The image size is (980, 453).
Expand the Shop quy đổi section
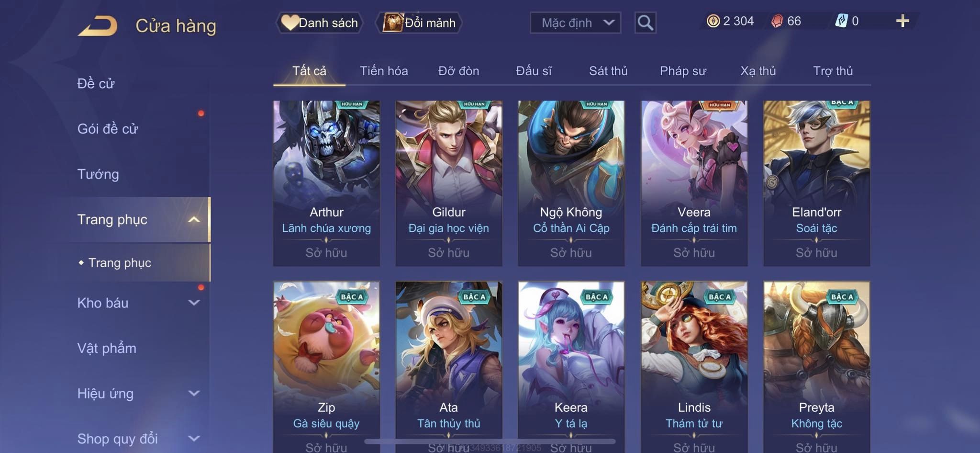pos(194,438)
